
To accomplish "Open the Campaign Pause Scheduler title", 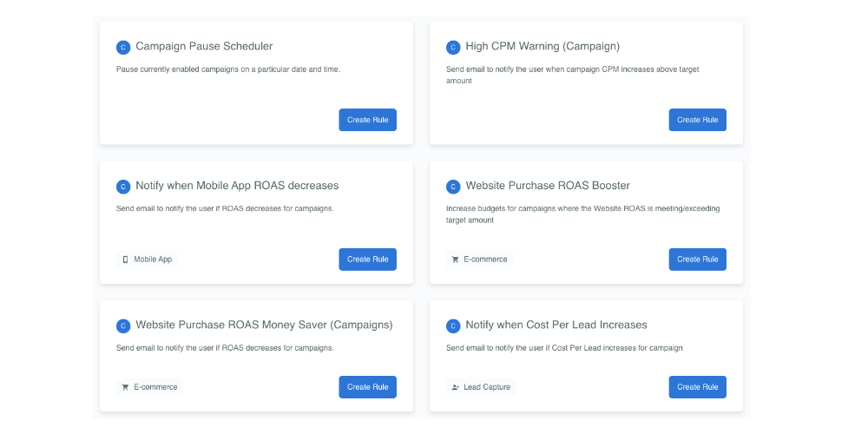I will 204,46.
